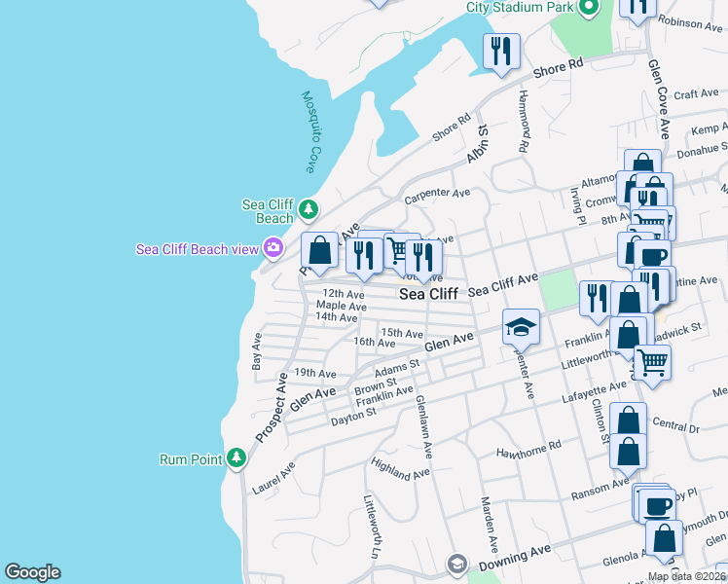The width and height of the screenshot is (728, 584).
Task: Click the Mosquito Cove water label
Action: [x=311, y=131]
